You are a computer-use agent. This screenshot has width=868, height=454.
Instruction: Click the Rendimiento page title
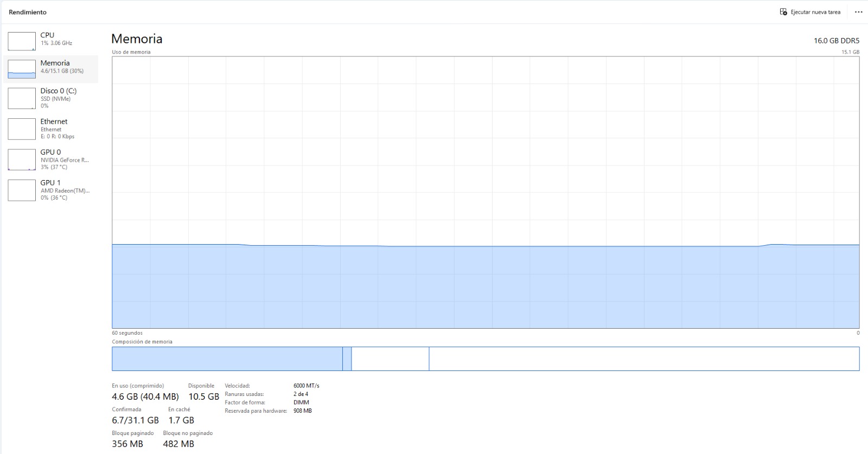(x=28, y=12)
